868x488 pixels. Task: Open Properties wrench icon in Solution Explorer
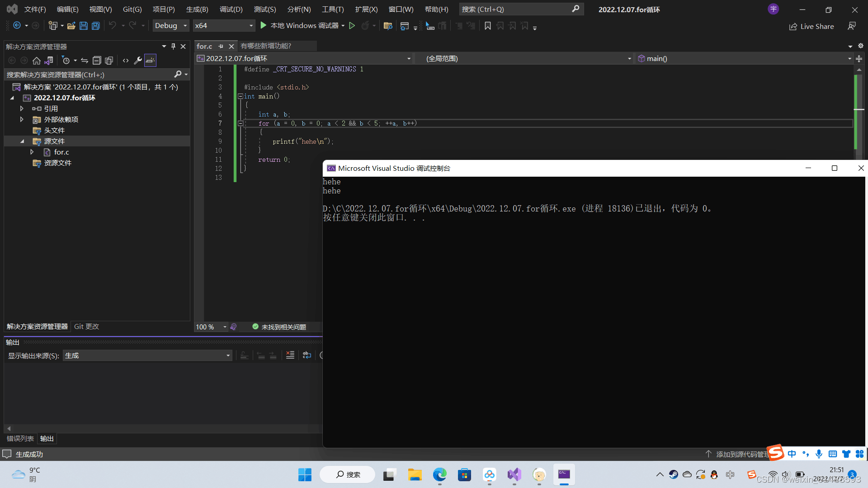(138, 60)
